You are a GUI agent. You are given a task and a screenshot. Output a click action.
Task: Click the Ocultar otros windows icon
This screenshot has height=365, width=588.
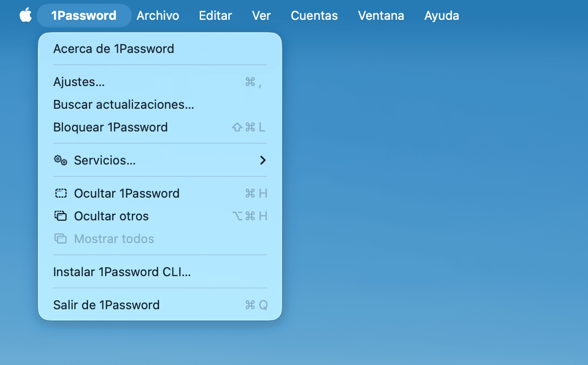click(x=60, y=216)
